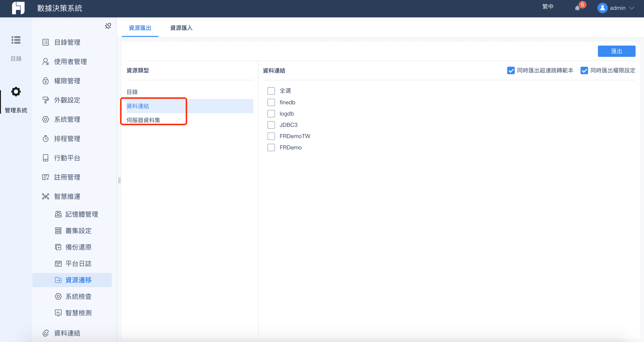This screenshot has width=644, height=342.
Task: Expand the admin dropdown chevron
Action: [x=632, y=8]
